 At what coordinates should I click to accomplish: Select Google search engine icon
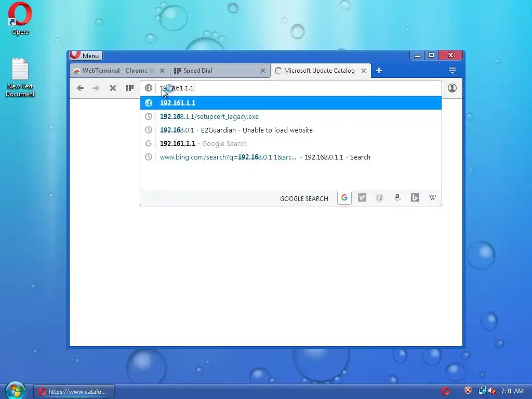pos(344,198)
